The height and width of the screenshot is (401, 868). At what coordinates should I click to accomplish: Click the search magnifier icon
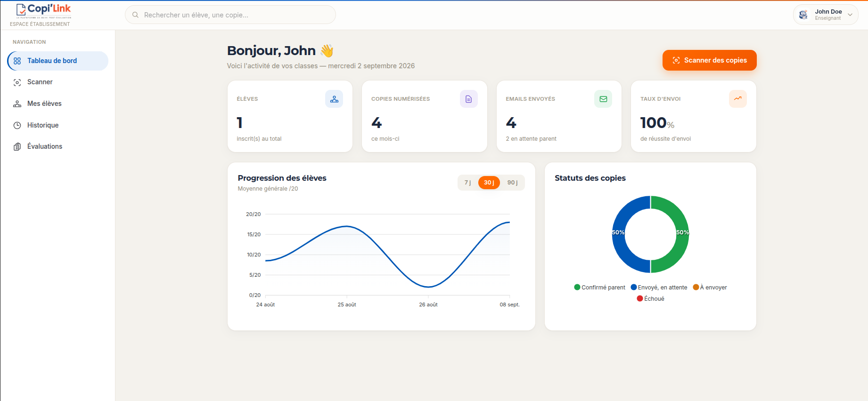click(x=135, y=15)
